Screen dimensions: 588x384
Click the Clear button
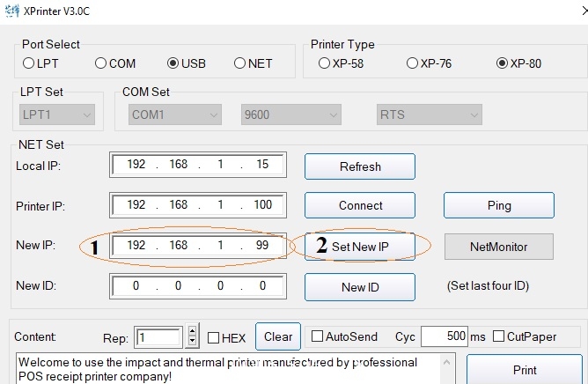(278, 336)
